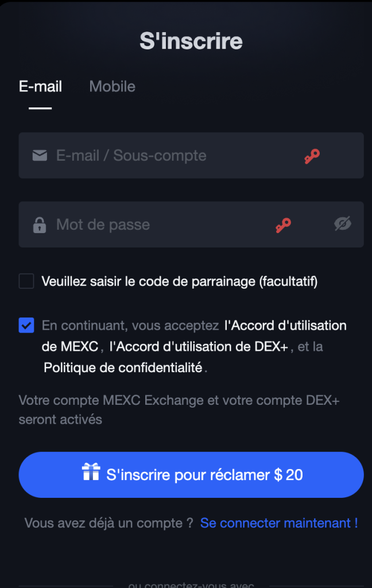Switch to the Mobile tab
The height and width of the screenshot is (588, 372).
click(x=112, y=86)
